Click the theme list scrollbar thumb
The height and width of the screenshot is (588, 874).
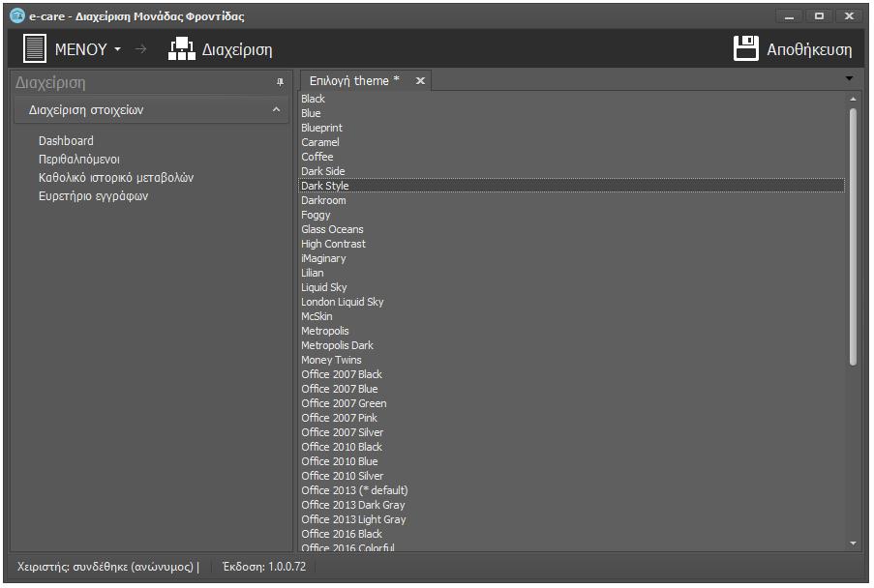(x=853, y=237)
